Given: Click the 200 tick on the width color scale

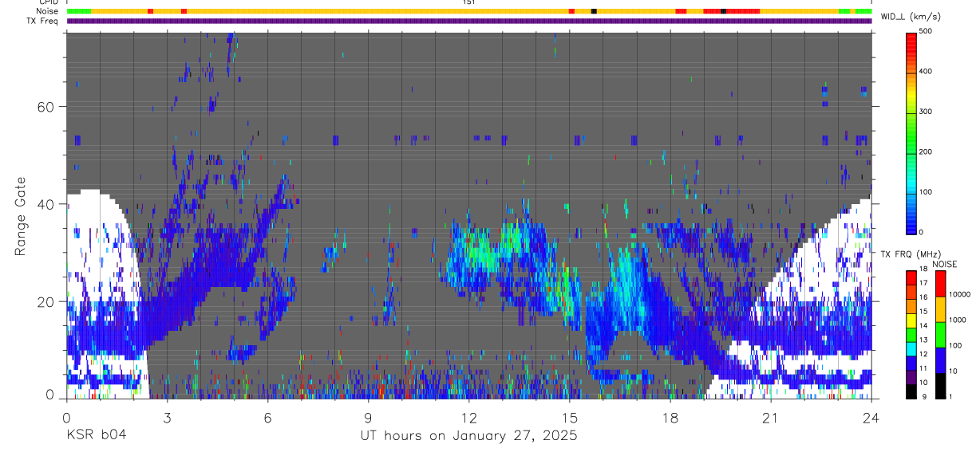Looking at the screenshot, I should (x=927, y=151).
